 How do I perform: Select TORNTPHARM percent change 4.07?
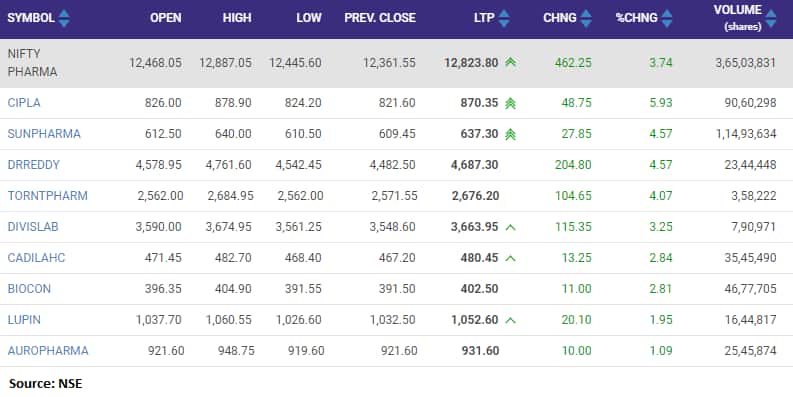coord(661,196)
